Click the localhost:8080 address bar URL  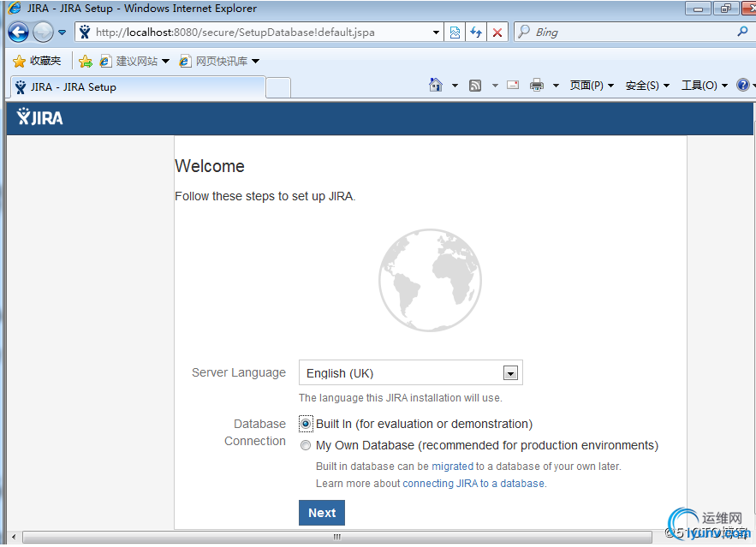click(235, 33)
